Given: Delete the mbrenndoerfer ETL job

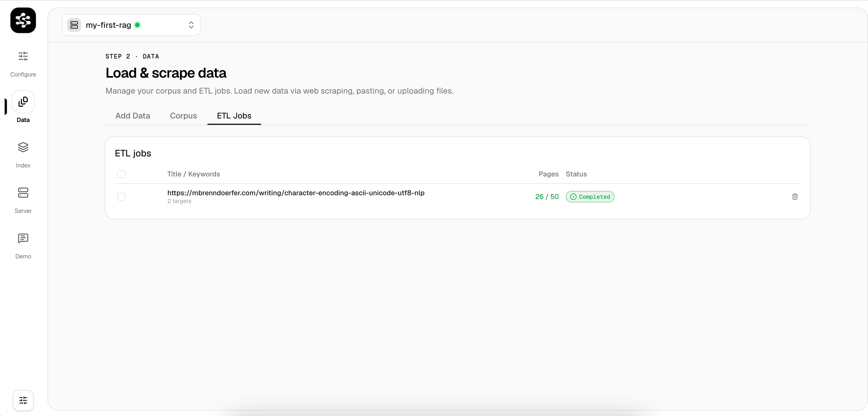Looking at the screenshot, I should point(794,197).
